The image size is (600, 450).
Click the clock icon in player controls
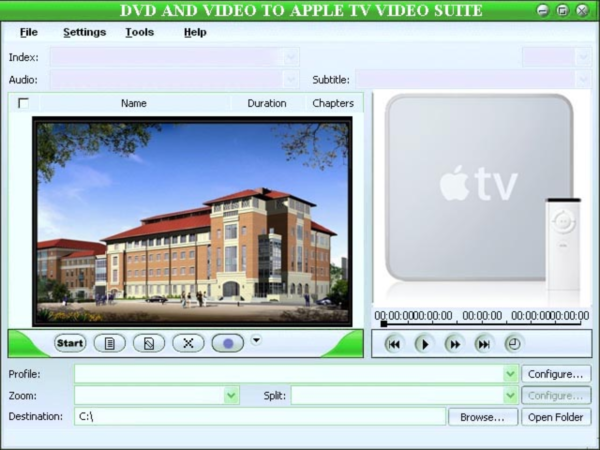513,344
